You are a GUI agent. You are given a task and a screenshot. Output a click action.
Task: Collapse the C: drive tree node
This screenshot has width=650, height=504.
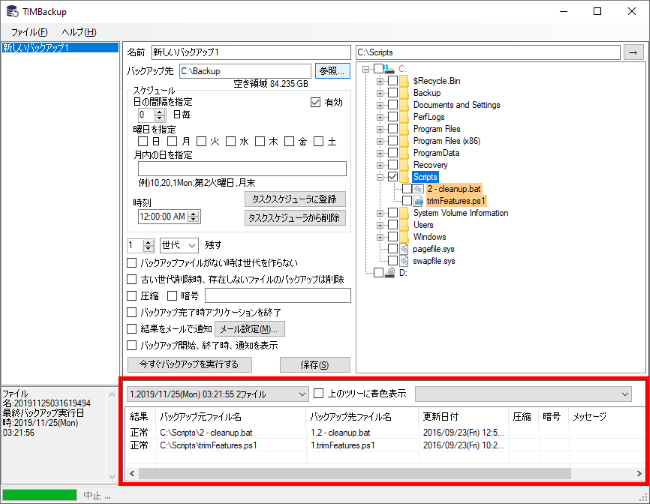(366, 69)
